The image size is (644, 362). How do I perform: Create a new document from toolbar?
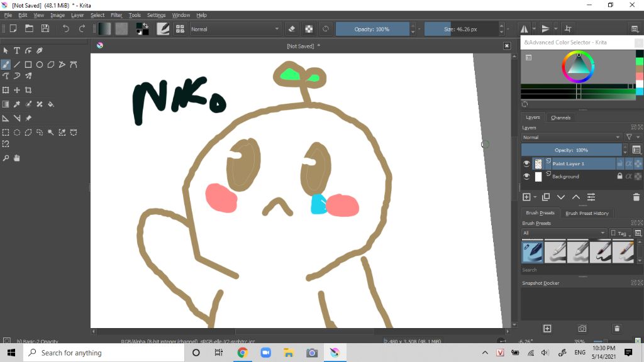click(x=13, y=29)
